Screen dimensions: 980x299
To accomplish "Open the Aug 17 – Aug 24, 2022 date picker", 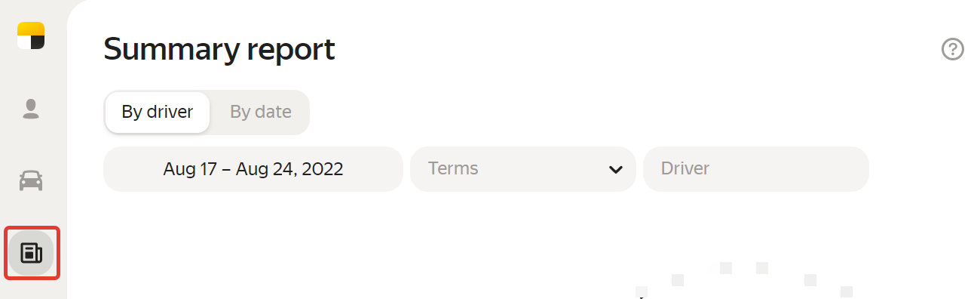I will 253,169.
